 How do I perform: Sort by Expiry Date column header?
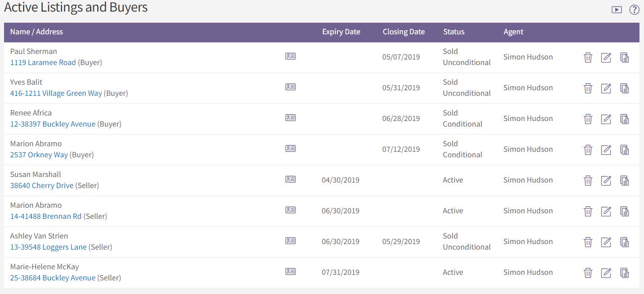tap(341, 32)
